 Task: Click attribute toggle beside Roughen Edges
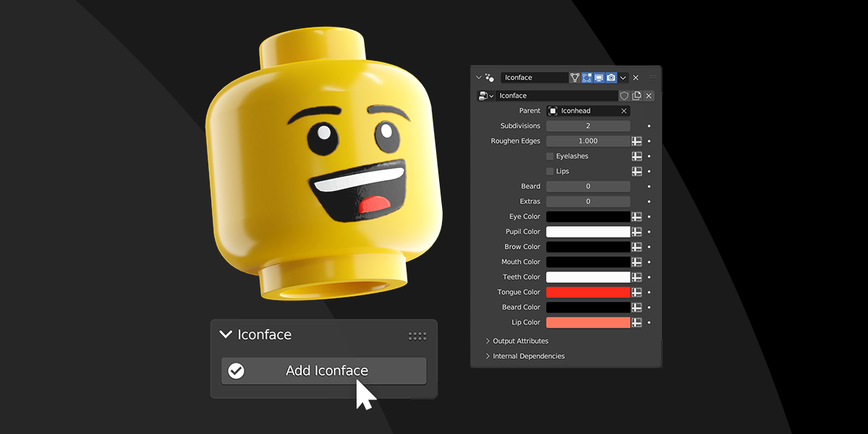click(x=637, y=141)
